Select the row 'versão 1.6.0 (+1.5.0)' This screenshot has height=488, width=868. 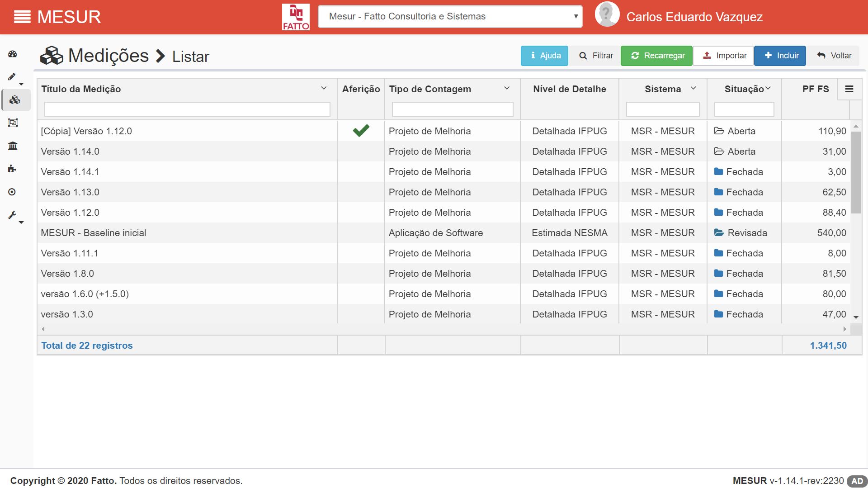pyautogui.click(x=444, y=294)
